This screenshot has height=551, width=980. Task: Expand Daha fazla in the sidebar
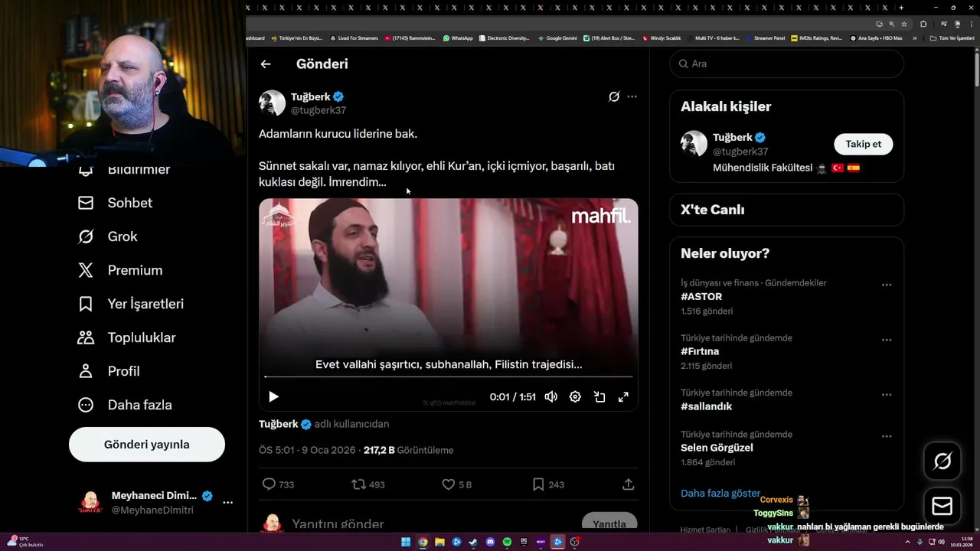[125, 405]
